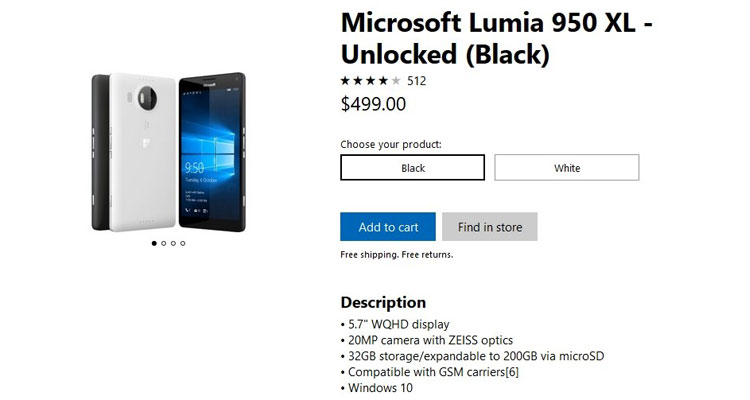Click the third rating star
Viewport: 750px width, 400px height.
click(371, 81)
